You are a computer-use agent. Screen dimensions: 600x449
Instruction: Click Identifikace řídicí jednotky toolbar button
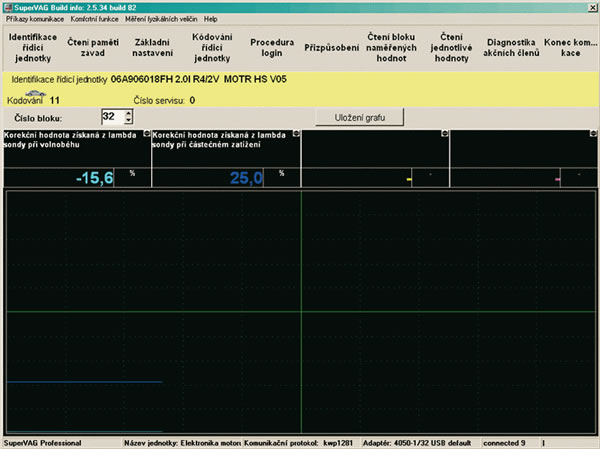[x=33, y=48]
